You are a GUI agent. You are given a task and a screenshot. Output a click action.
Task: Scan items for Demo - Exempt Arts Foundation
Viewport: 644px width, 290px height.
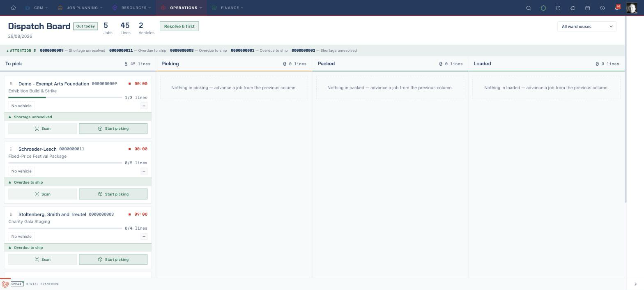(43, 129)
